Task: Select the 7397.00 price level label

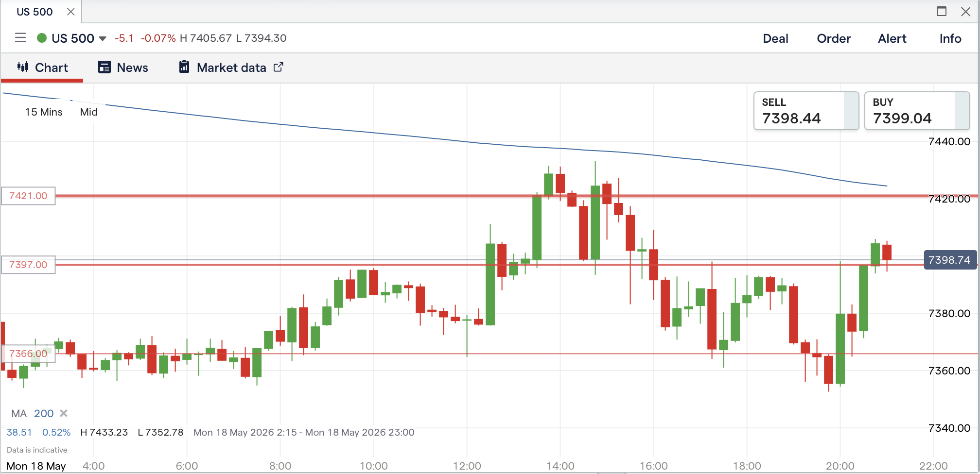Action: (28, 265)
